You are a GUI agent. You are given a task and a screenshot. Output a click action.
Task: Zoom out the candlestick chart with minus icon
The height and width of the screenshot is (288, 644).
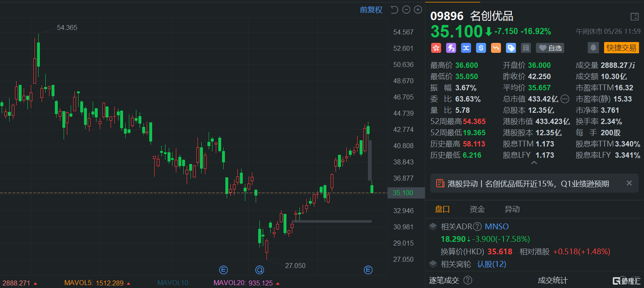[x=406, y=10]
